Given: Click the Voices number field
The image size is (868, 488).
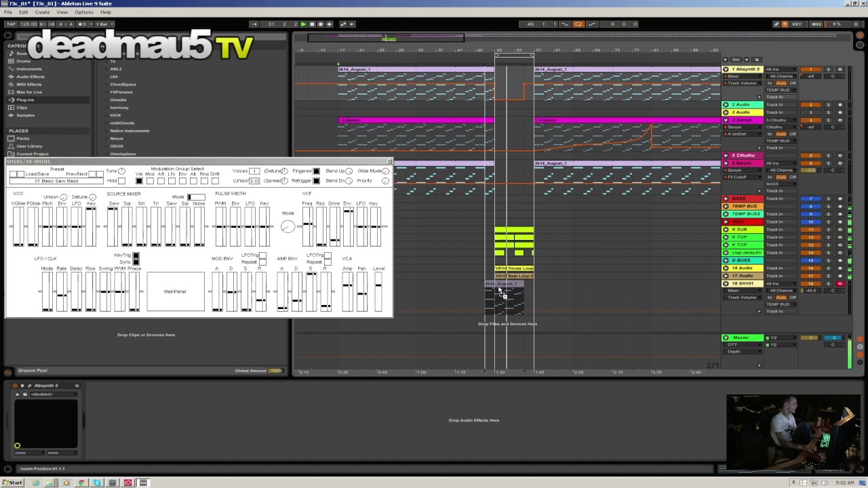Looking at the screenshot, I should coord(254,171).
